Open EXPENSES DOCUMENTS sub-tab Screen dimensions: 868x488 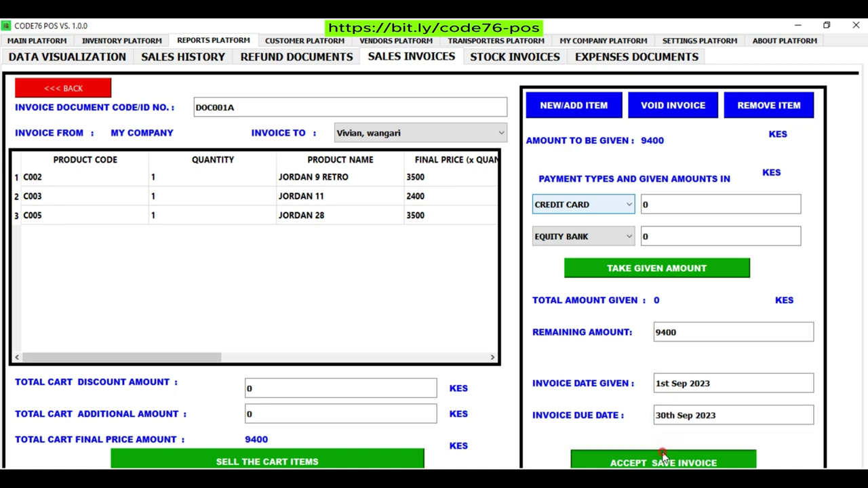point(637,57)
